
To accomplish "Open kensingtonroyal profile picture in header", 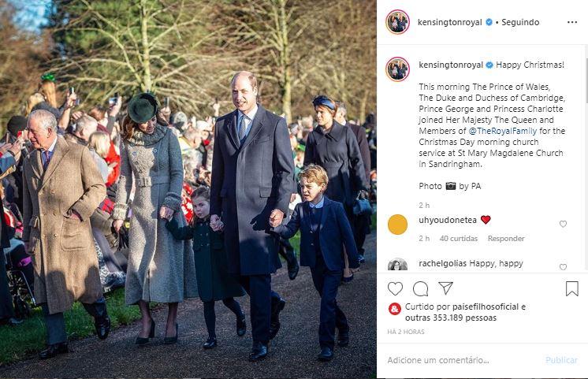I will pos(397,22).
